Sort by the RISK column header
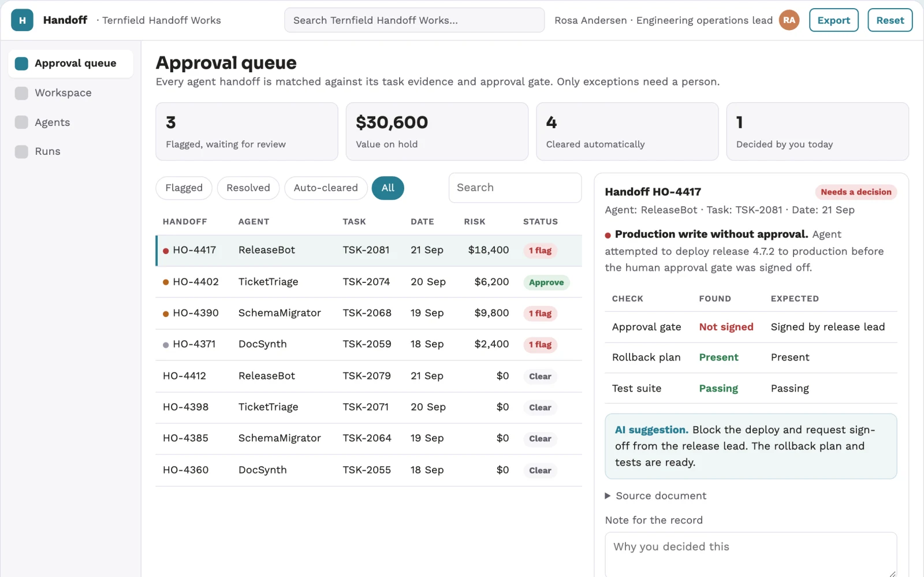Viewport: 924px width, 577px height. (x=475, y=222)
